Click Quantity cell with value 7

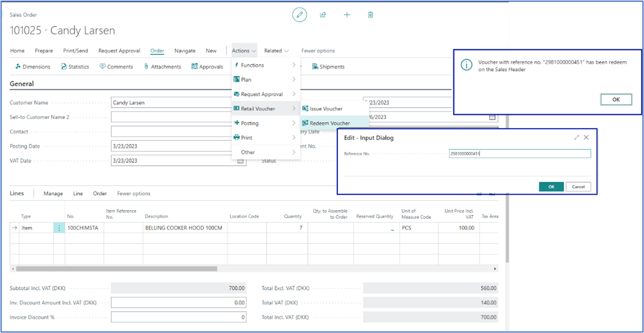click(x=287, y=228)
